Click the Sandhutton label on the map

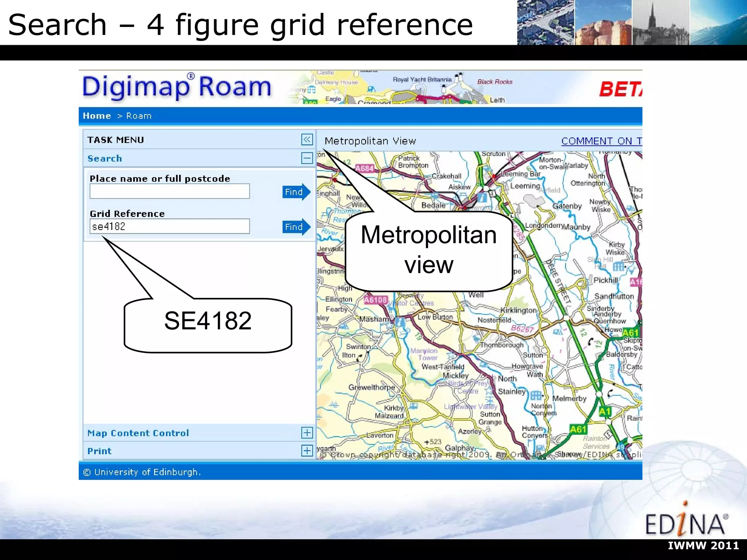pos(614,296)
